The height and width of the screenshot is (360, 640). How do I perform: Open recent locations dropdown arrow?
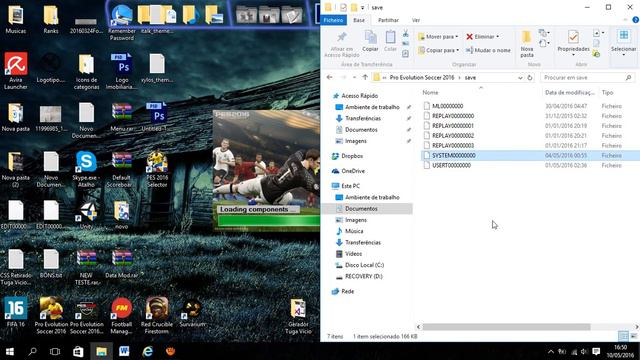(x=354, y=78)
